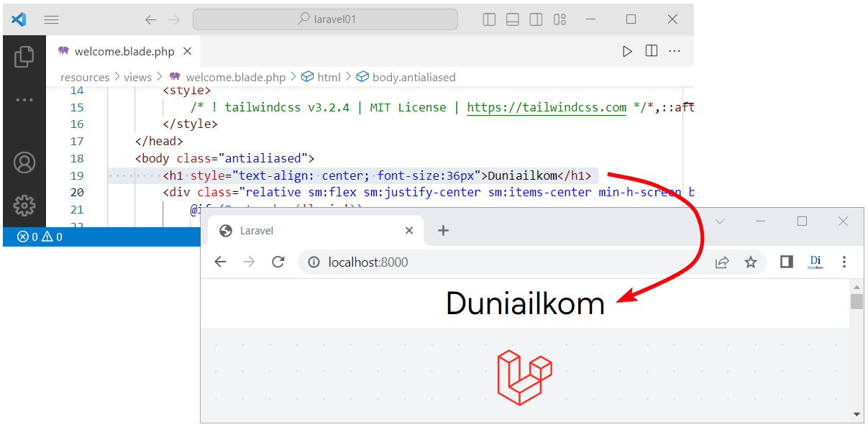This screenshot has width=868, height=427.
Task: Open the Accounts menu in the activity bar
Action: 24,163
